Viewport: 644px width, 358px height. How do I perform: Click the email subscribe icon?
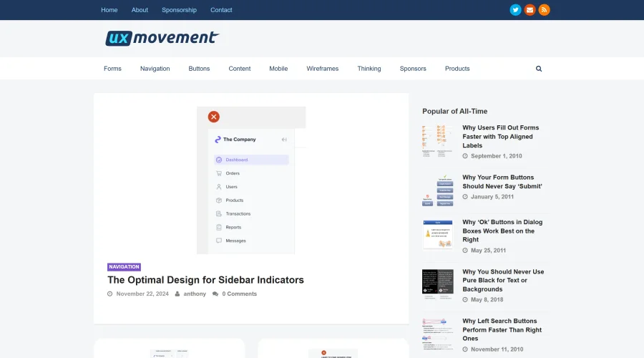coord(530,10)
